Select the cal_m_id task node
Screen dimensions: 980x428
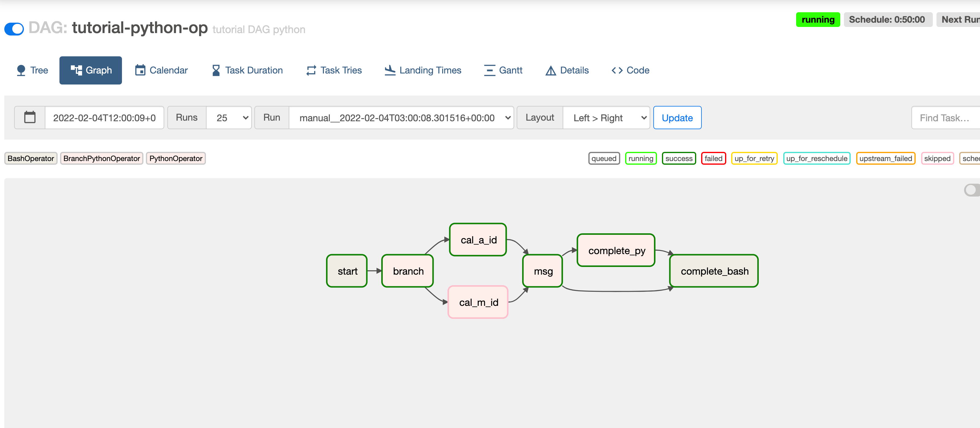[478, 302]
